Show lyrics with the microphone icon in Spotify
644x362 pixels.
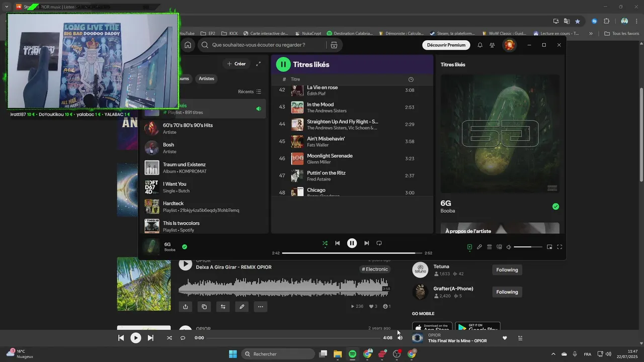pos(479,247)
